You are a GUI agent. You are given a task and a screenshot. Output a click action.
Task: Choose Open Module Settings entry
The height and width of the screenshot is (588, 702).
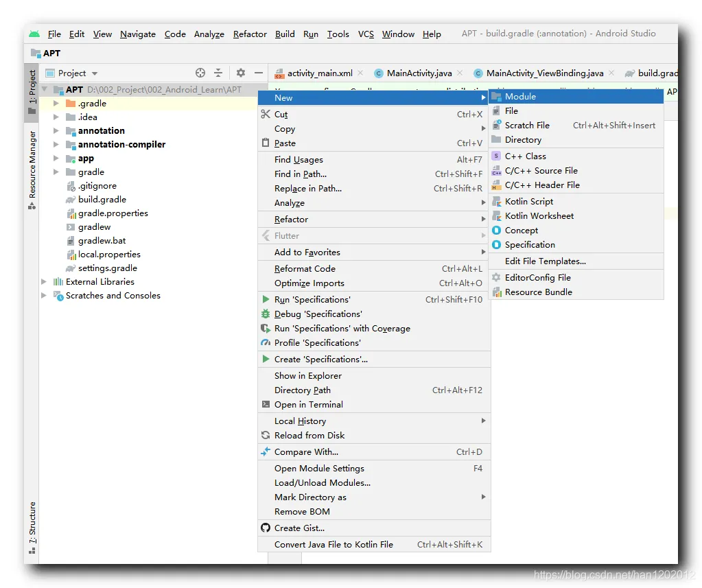tap(374, 468)
